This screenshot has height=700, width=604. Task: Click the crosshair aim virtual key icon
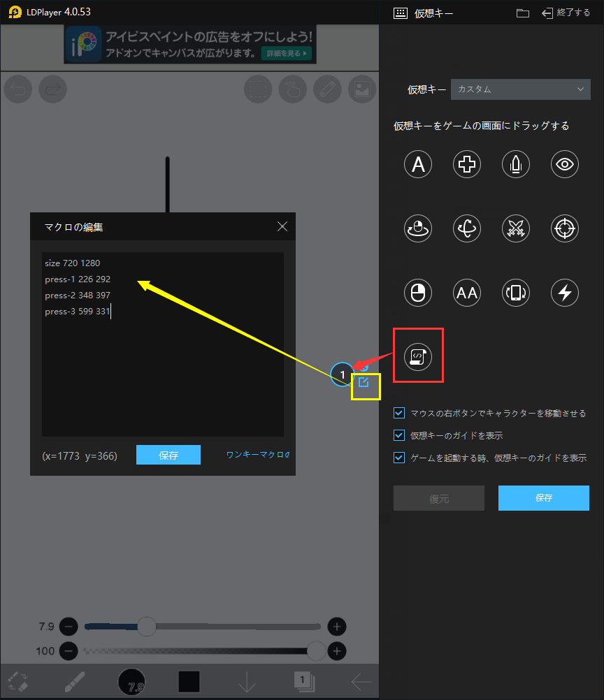[565, 228]
